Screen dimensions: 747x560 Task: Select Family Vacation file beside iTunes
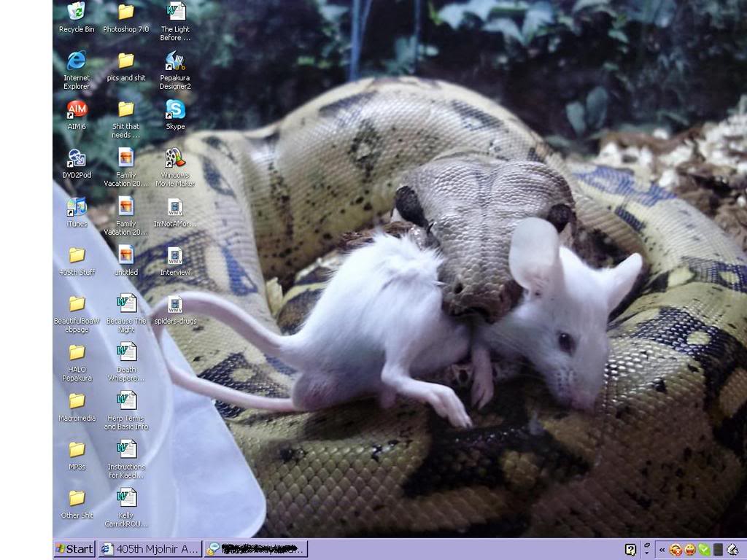tap(125, 216)
